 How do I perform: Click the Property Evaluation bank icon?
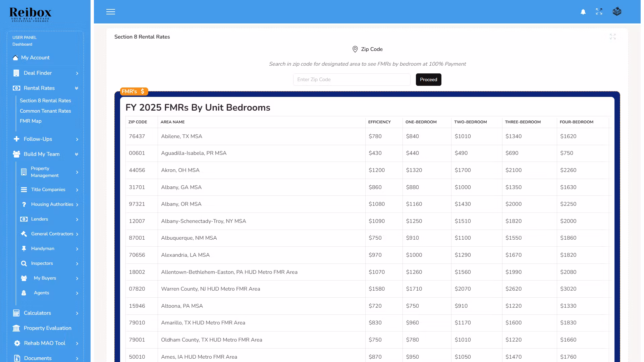(x=16, y=328)
